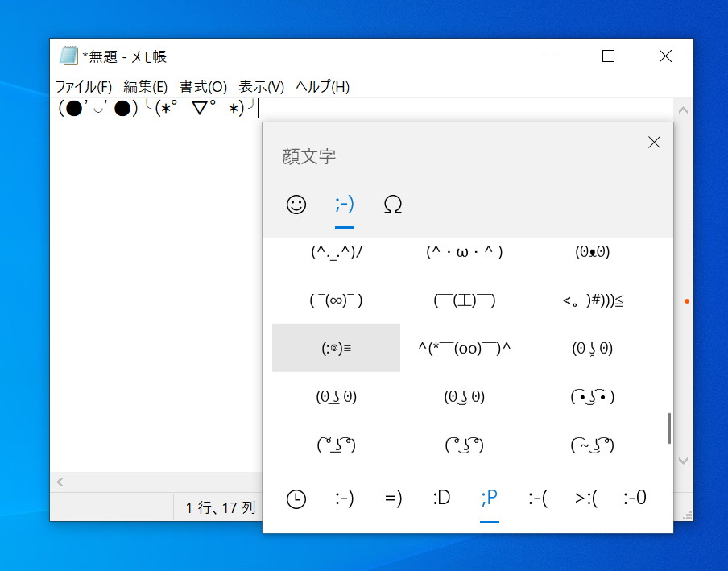Select the :-) kaomoji category

344,498
